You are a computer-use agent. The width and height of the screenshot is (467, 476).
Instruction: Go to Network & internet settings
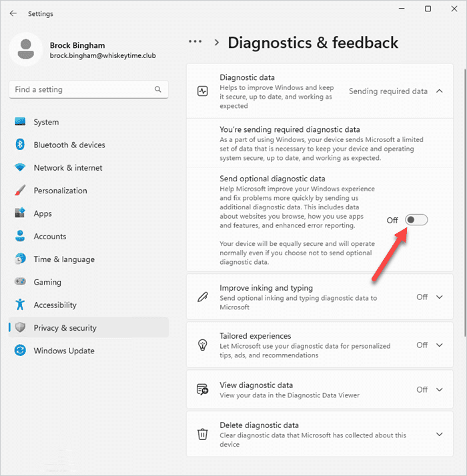click(x=89, y=167)
